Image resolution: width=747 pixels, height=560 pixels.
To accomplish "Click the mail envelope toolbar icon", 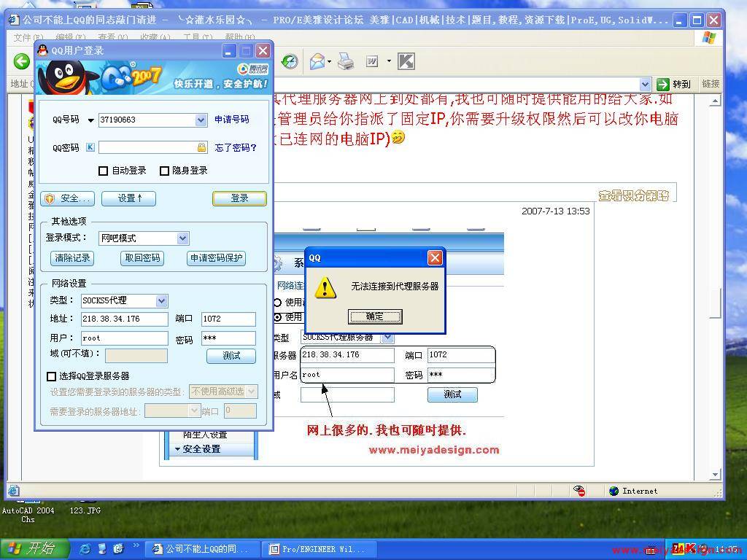I will pyautogui.click(x=317, y=62).
